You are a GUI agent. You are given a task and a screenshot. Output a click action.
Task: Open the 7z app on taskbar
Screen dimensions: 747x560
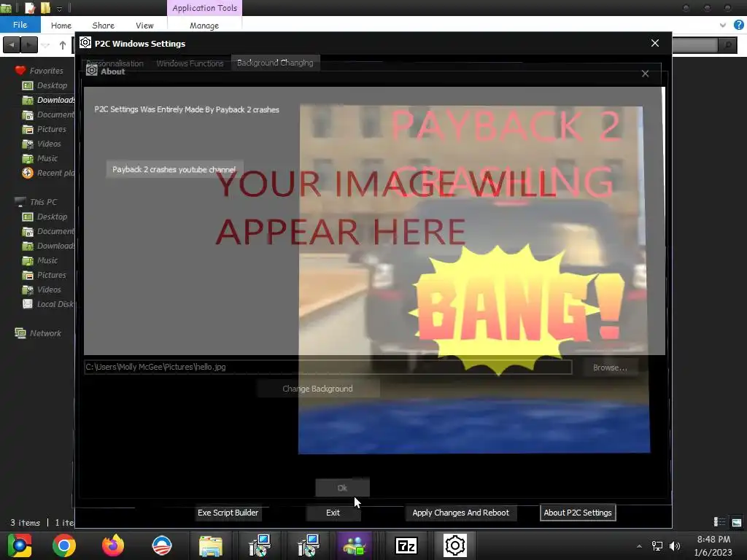(x=406, y=545)
